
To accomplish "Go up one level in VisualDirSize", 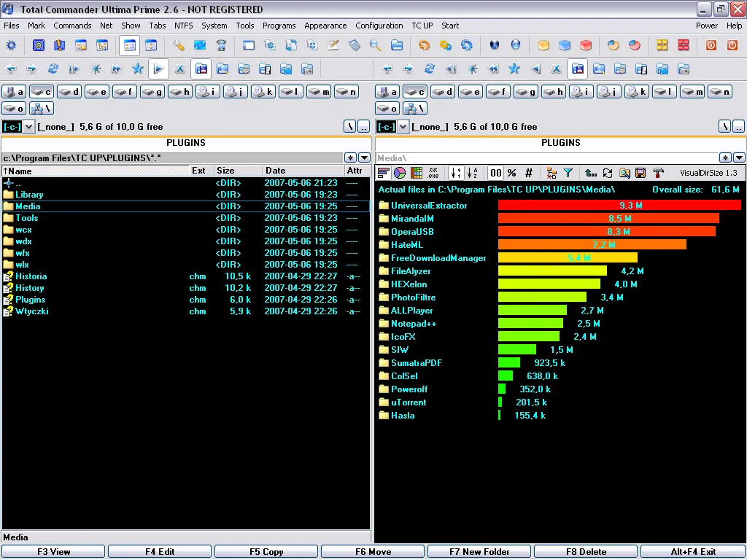I will tap(591, 173).
